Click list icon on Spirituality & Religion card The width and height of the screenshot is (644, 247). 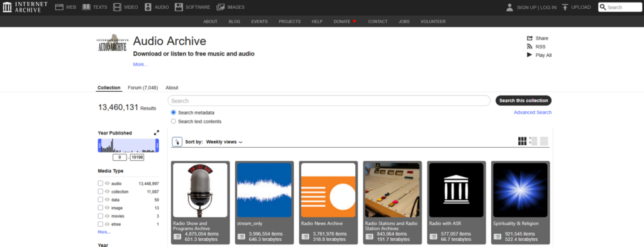tap(498, 236)
